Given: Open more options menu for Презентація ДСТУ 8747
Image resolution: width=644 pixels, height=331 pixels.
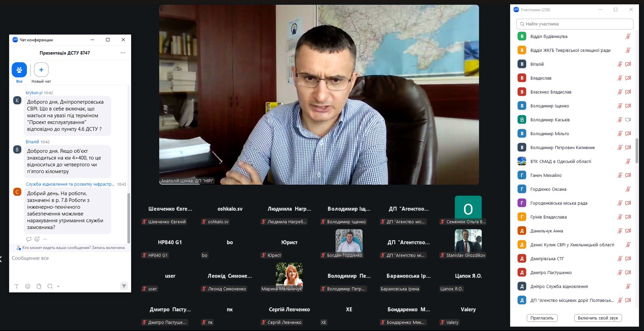Looking at the screenshot, I should 123,53.
